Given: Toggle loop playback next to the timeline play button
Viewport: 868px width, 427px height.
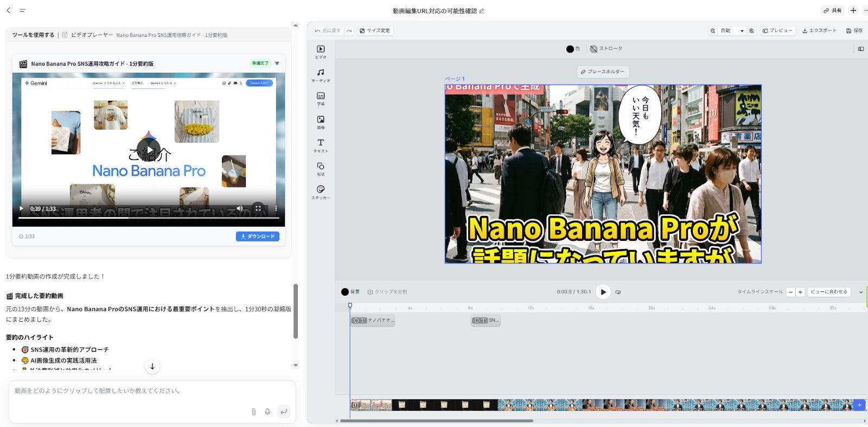Looking at the screenshot, I should (618, 292).
